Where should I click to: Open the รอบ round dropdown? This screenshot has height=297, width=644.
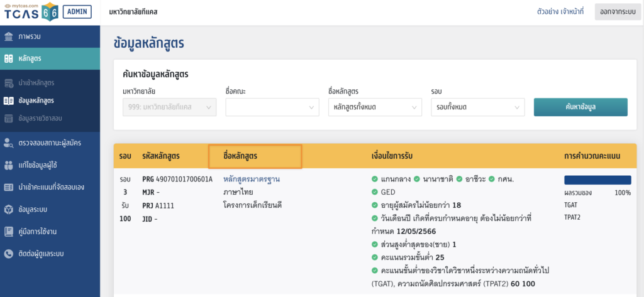pos(478,107)
